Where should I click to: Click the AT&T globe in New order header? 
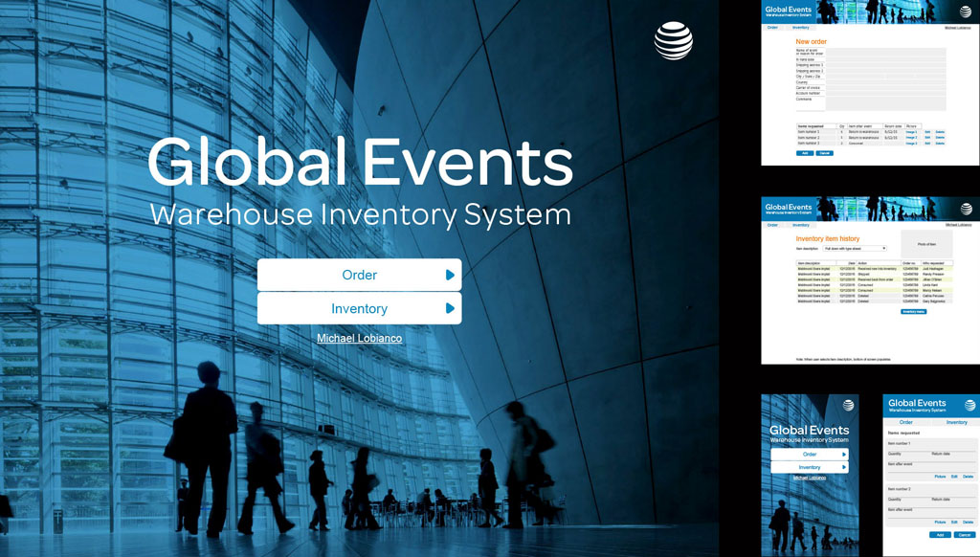pyautogui.click(x=966, y=12)
